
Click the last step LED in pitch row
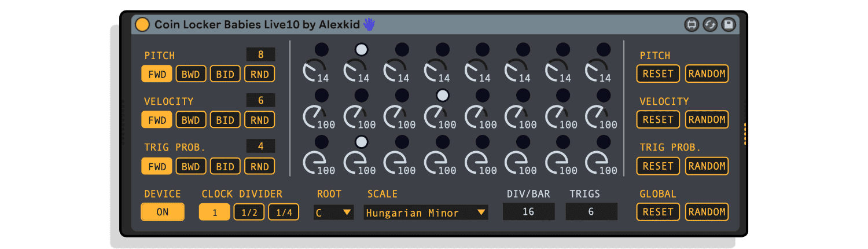point(604,49)
